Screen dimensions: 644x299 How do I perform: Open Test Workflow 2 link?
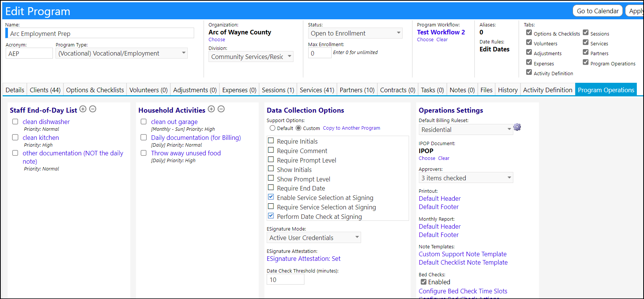(441, 32)
